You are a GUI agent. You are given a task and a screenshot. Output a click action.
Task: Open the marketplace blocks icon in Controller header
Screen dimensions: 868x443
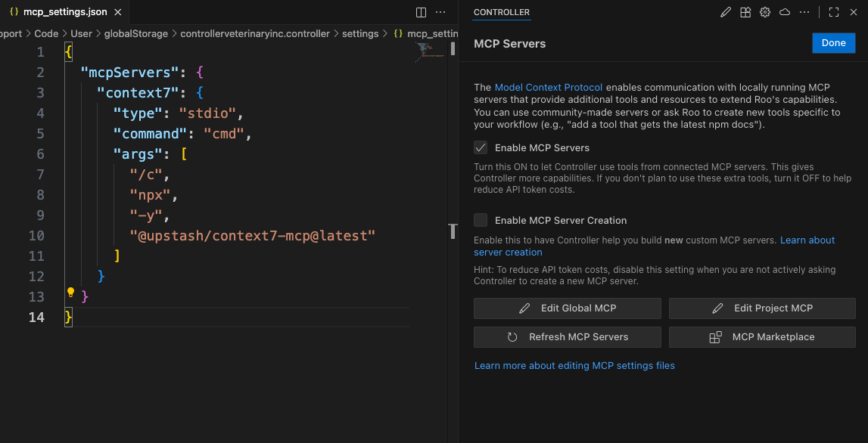(x=745, y=12)
